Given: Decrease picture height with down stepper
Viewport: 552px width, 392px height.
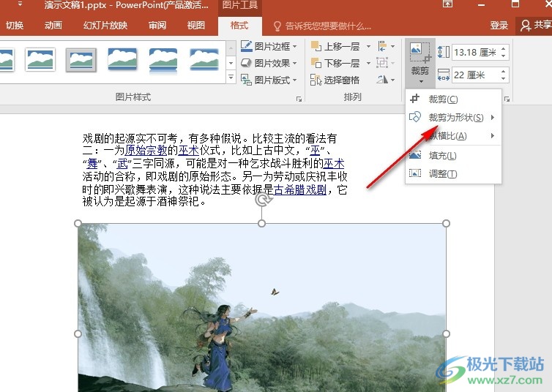Looking at the screenshot, I should (x=504, y=56).
